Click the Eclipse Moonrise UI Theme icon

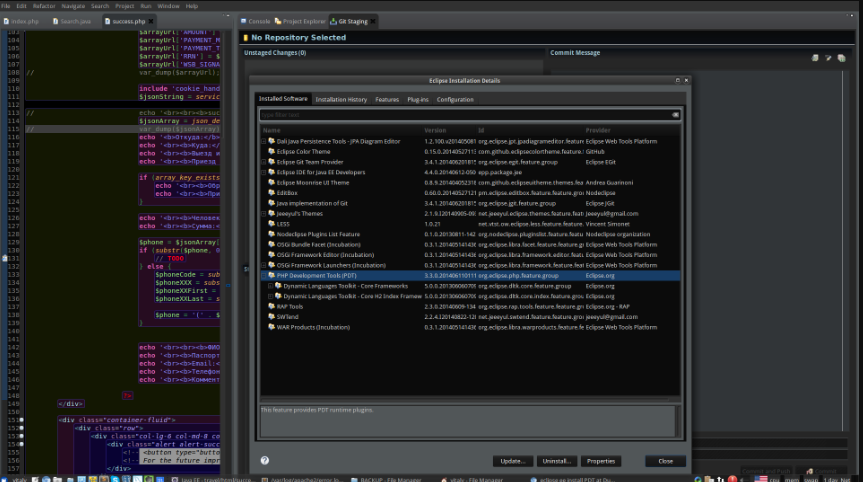pyautogui.click(x=271, y=182)
